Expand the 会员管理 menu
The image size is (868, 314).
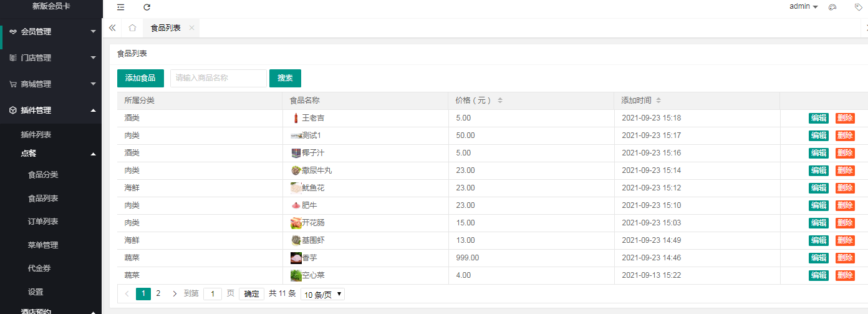[93, 31]
